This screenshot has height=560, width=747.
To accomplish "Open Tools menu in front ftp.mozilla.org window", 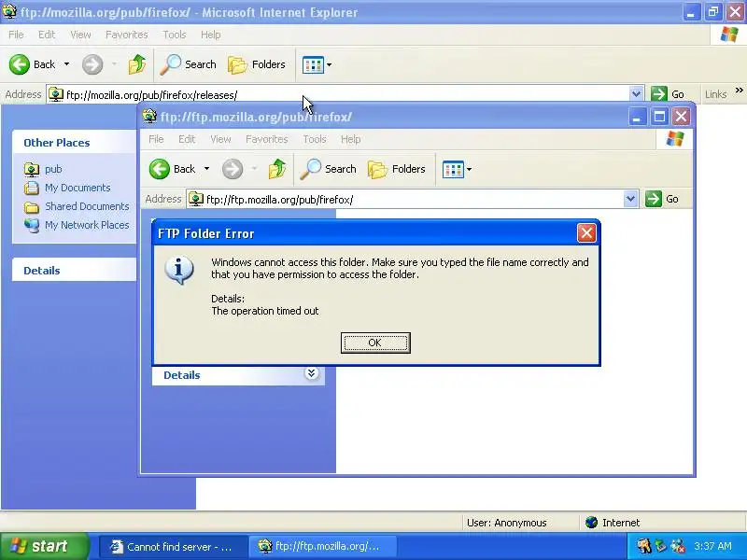I will 315,139.
